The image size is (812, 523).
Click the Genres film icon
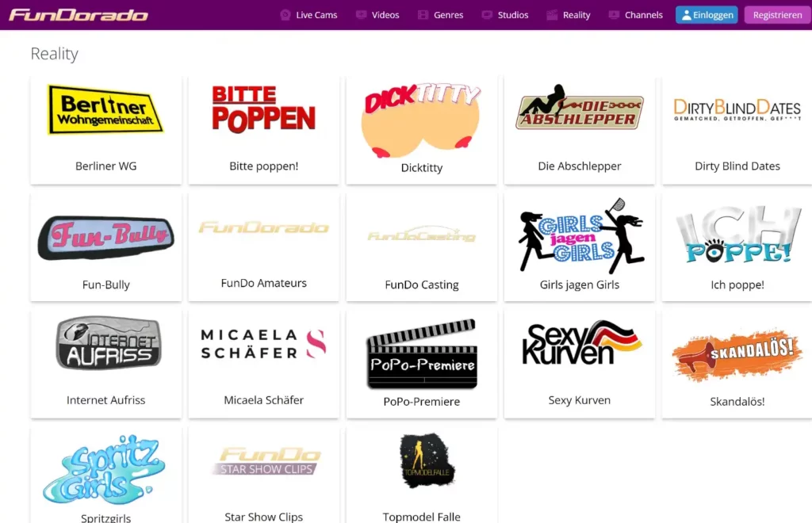[x=423, y=15]
